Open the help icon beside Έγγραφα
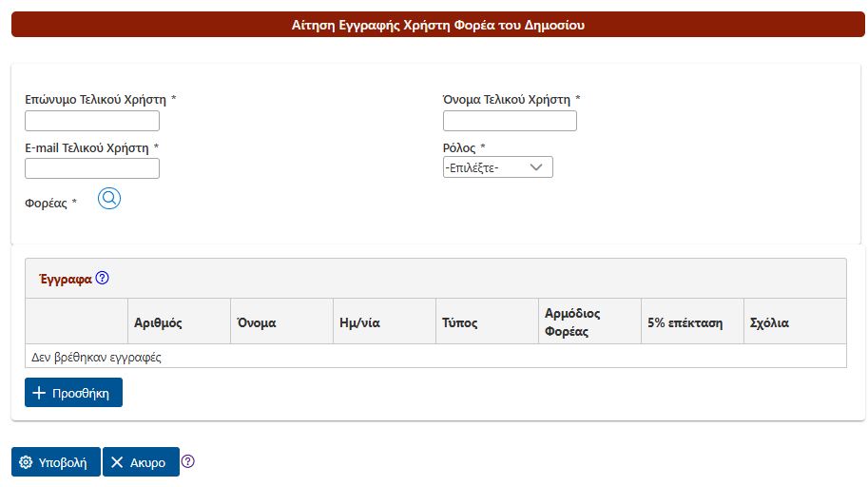The height and width of the screenshot is (487, 868). pyautogui.click(x=103, y=279)
